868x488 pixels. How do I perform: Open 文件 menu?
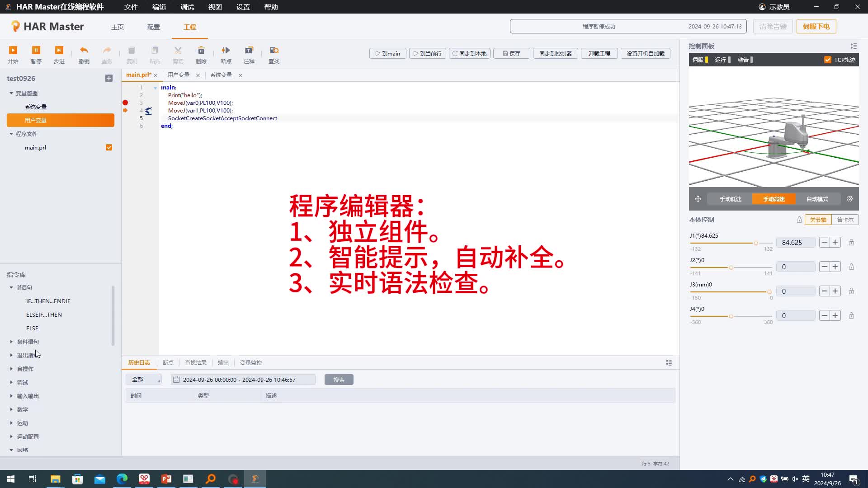tap(131, 7)
